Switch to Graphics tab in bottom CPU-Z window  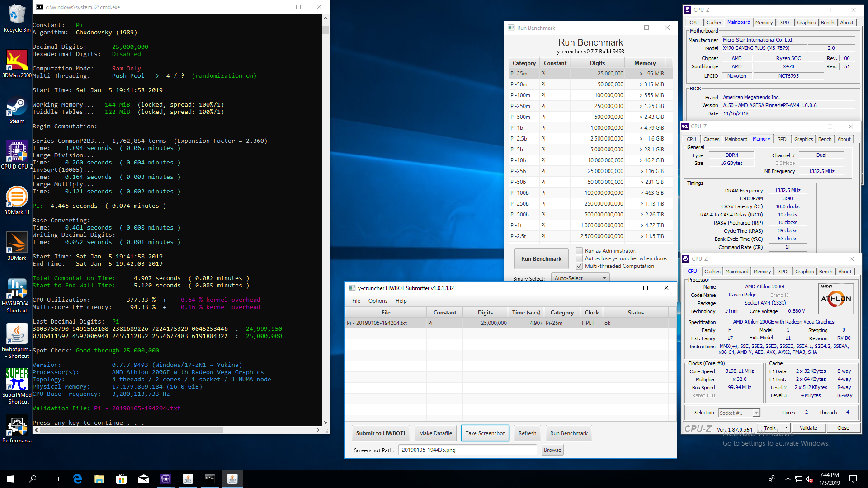point(804,272)
